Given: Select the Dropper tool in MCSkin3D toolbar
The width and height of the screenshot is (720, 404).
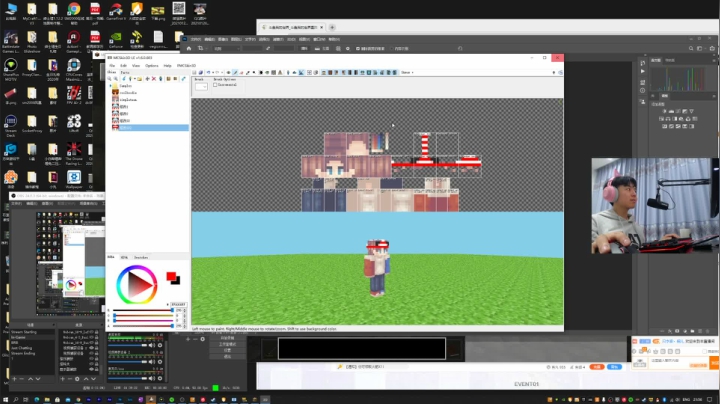Looking at the screenshot, I should (x=248, y=73).
